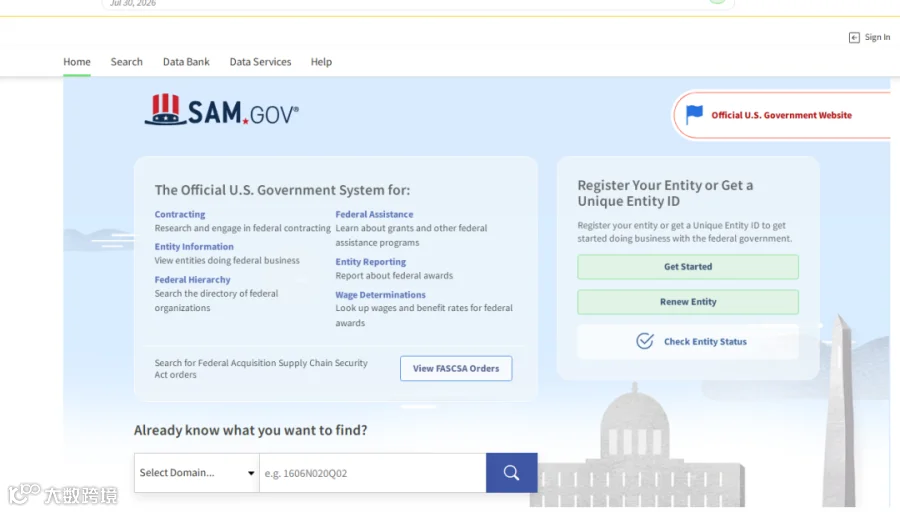Click 'Register Your Entity or Get a Unique Entity ID' heading

tap(665, 193)
